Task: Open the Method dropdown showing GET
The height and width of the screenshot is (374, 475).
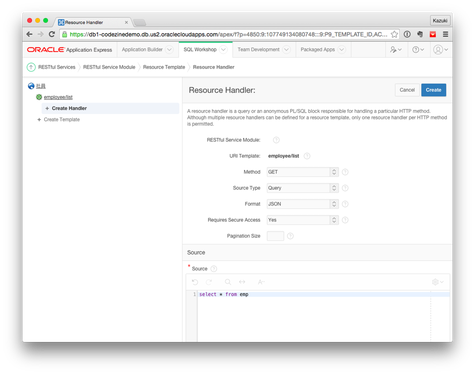Action: coord(303,172)
